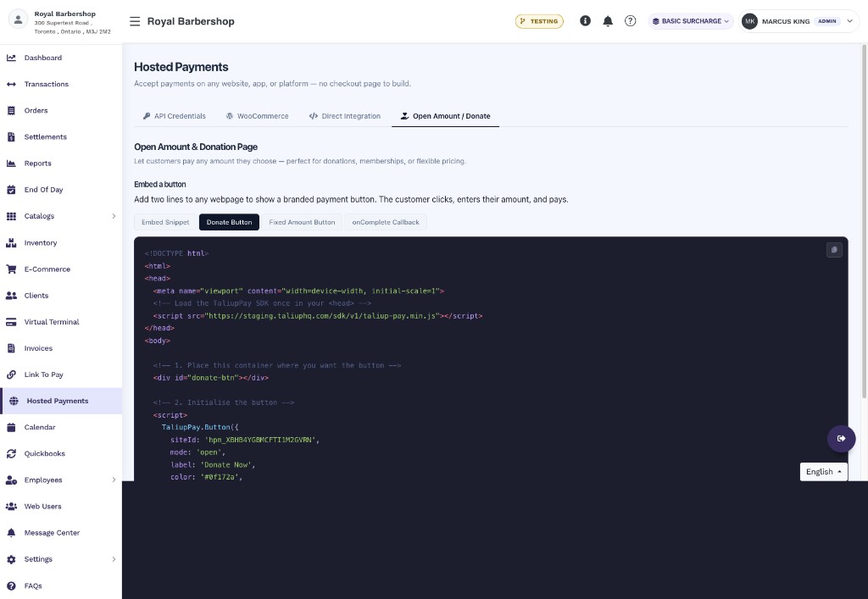Open the FAQs question icon

(11, 585)
